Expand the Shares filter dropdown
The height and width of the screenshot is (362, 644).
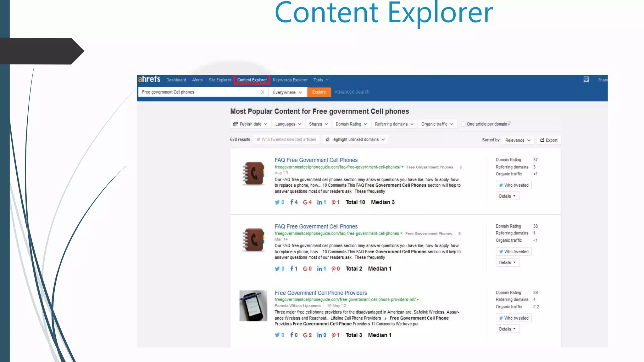click(x=318, y=124)
